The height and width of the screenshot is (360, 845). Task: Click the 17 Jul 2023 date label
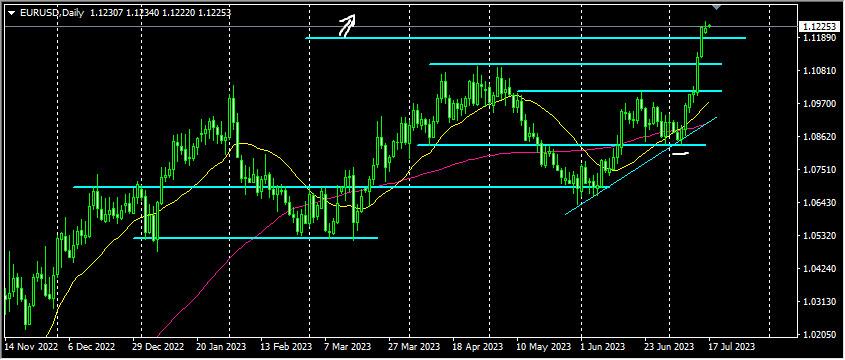[732, 345]
